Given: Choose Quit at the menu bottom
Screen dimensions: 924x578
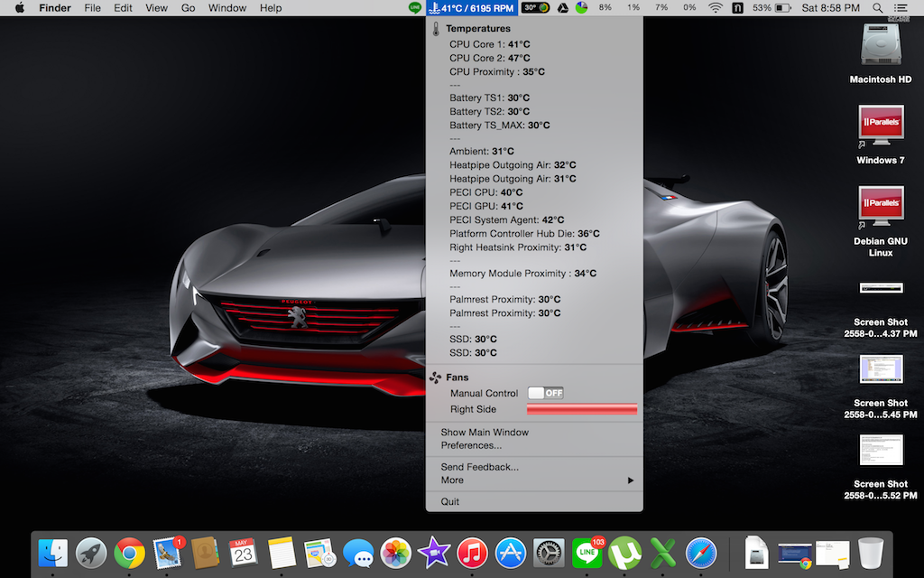Looking at the screenshot, I should [450, 501].
